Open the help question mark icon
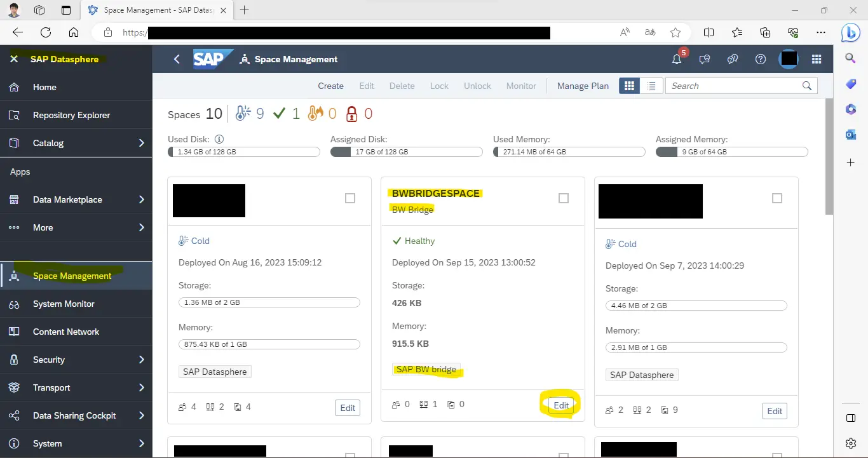The height and width of the screenshot is (458, 868). 761,59
